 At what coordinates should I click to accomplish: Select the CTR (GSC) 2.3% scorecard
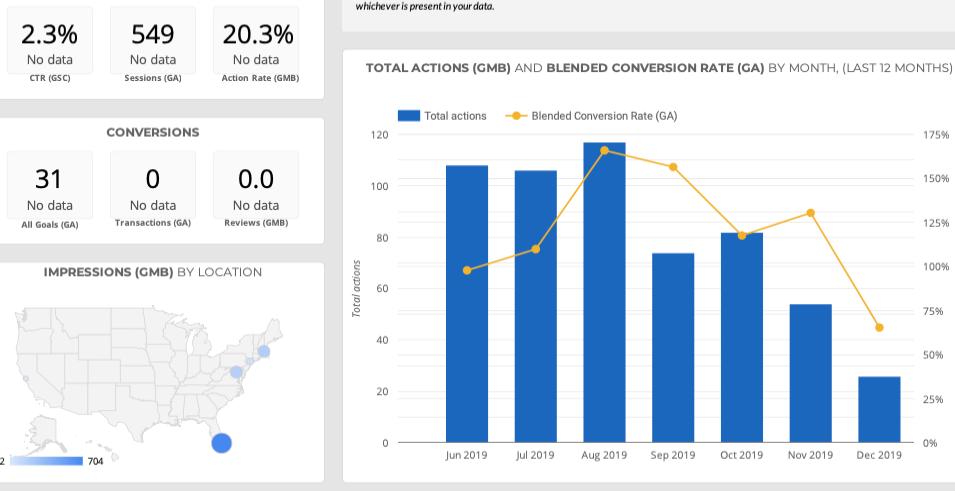(x=49, y=48)
